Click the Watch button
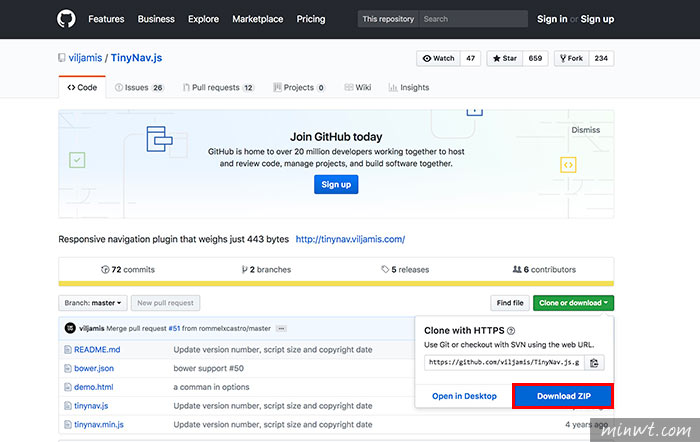 438,58
